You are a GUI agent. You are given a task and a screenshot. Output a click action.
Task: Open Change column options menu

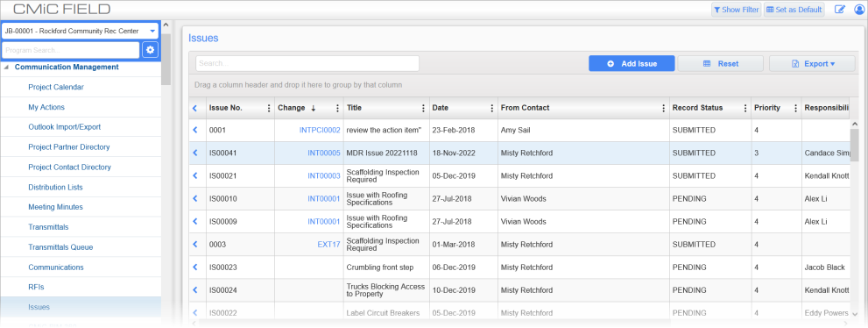tap(338, 108)
